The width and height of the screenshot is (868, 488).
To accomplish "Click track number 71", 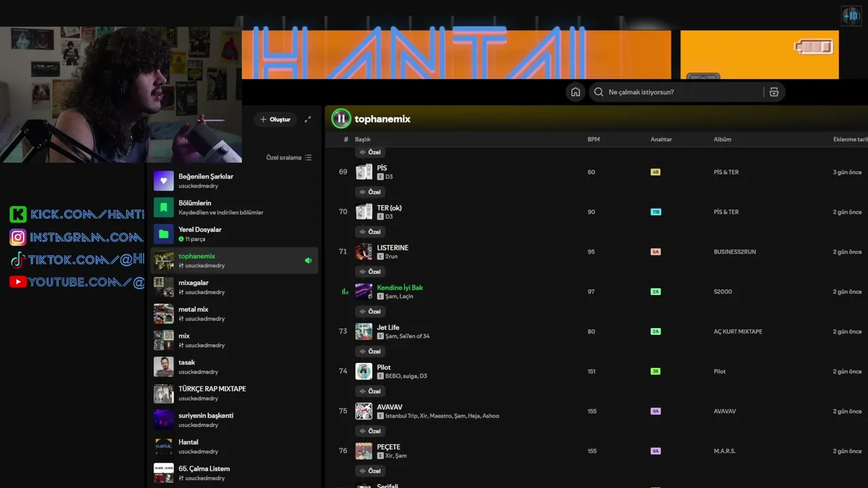I will click(x=343, y=251).
